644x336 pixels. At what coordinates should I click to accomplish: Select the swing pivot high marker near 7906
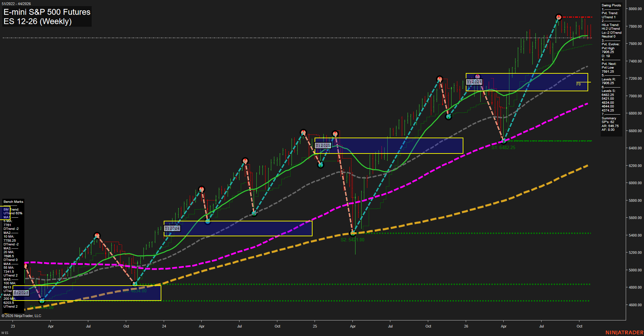pyautogui.click(x=559, y=17)
